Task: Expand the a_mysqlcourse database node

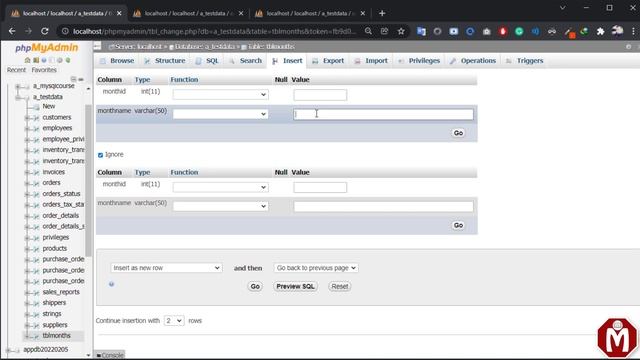Action: click(x=18, y=86)
